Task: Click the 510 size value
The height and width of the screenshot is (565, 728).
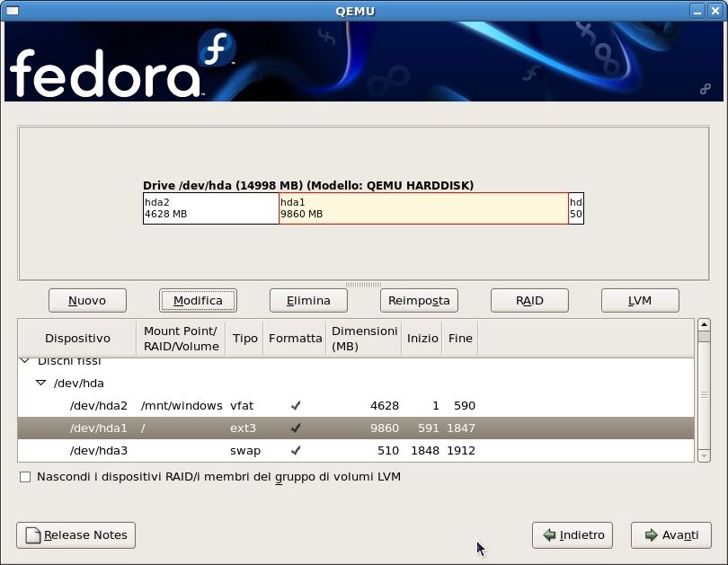Action: pos(388,450)
